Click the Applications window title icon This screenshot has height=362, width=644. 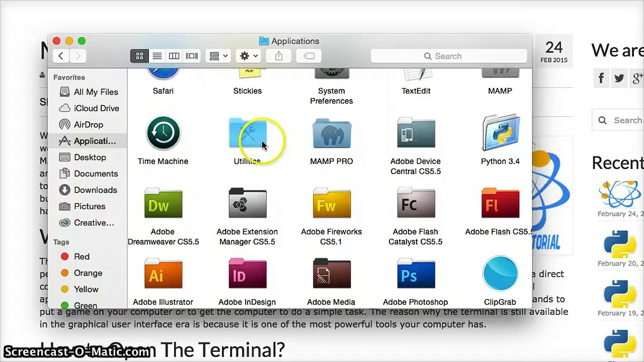pos(264,41)
